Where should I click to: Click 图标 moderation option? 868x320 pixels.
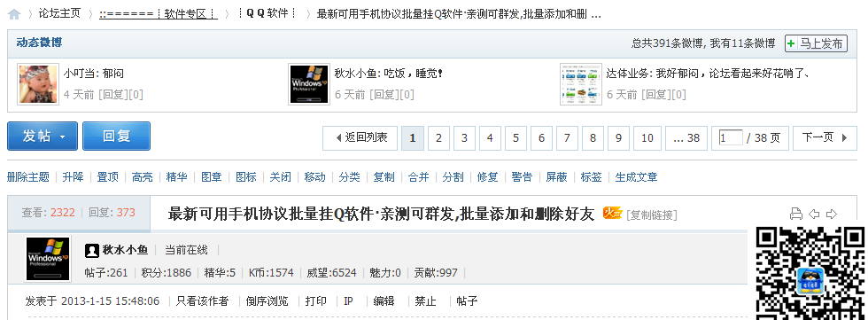click(x=246, y=177)
